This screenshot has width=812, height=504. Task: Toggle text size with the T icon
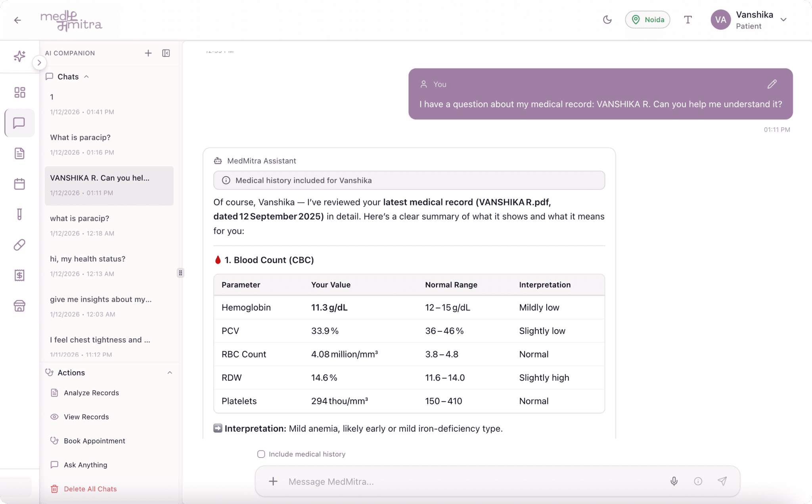[688, 19]
